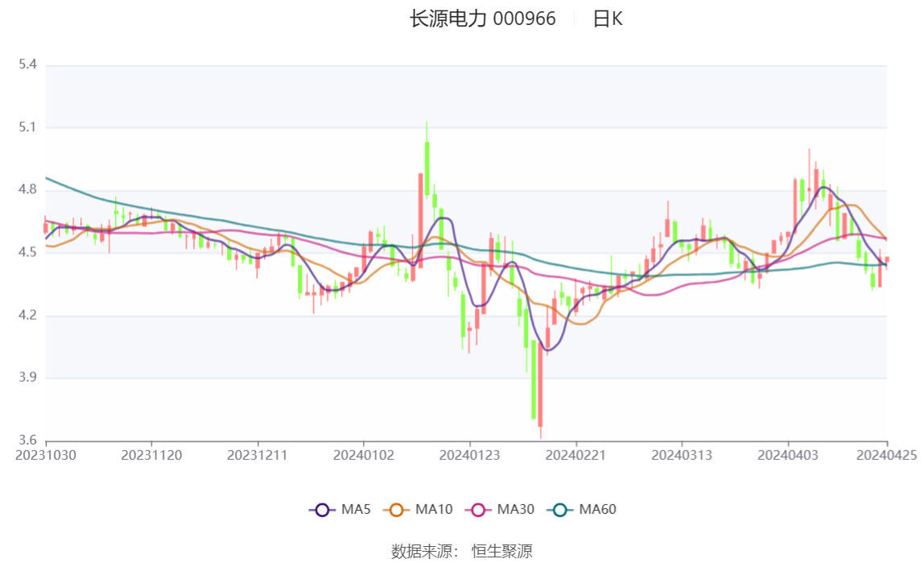Click the 3.9 y-axis label
This screenshot has width=924, height=563.
point(27,377)
